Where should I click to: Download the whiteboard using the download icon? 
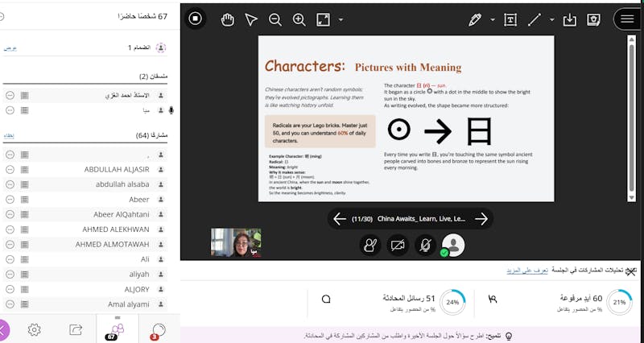570,19
